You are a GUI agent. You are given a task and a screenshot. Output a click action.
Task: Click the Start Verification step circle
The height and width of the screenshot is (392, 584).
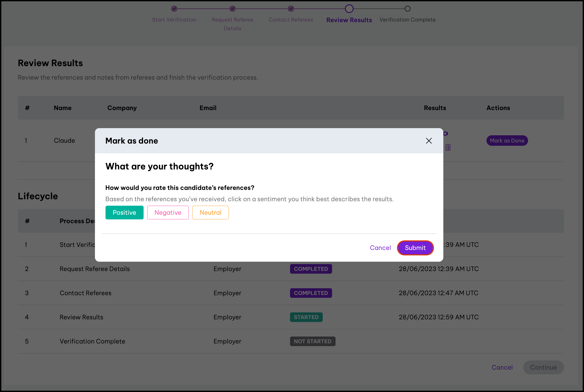(174, 9)
